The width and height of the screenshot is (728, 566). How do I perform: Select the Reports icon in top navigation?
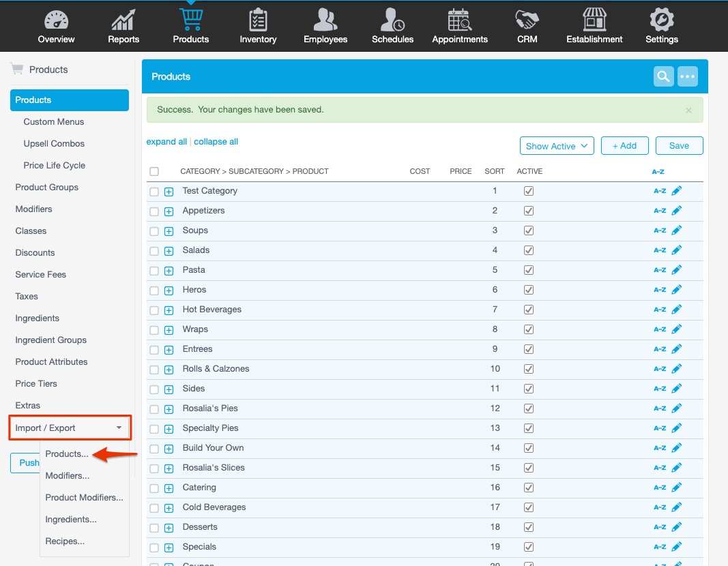[123, 20]
